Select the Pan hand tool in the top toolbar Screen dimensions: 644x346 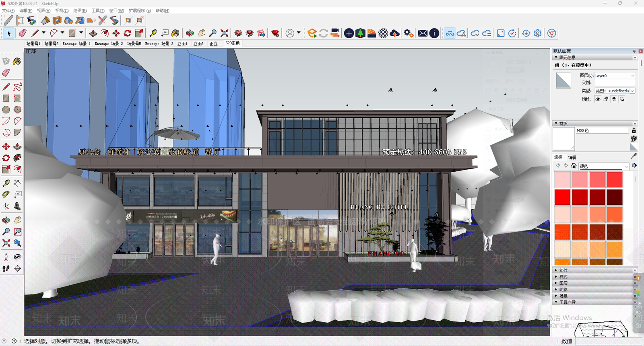click(x=201, y=33)
